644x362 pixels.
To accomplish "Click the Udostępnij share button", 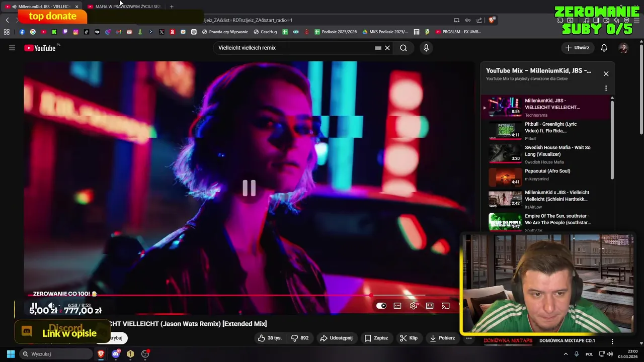I will 336,338.
